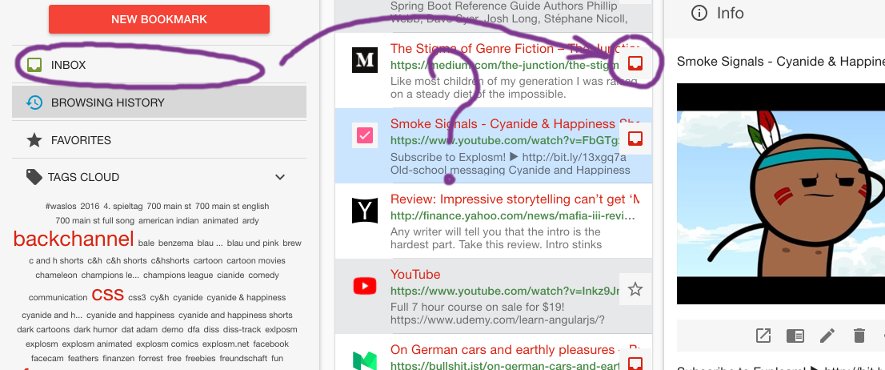This screenshot has width=885, height=370.
Task: Select the large css tag
Action: [107, 294]
